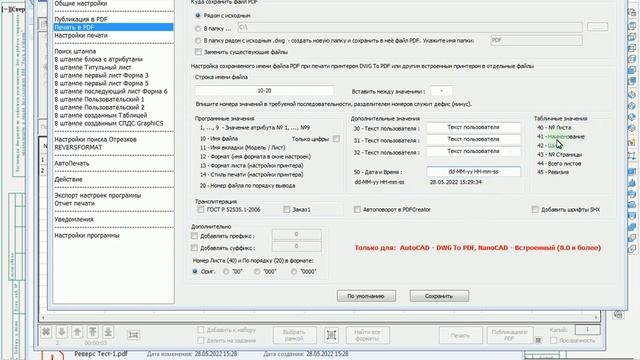Select В штампе первый лист Форма 3
Image resolution: width=640 pixels, height=360 pixels.
click(101, 76)
